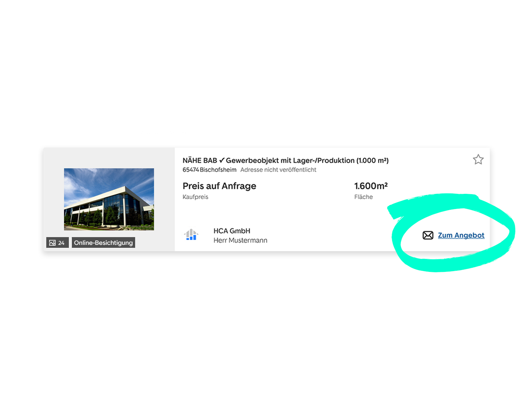The width and height of the screenshot is (532, 408).
Task: Click the 65474 Bischofsheim location text
Action: point(209,170)
